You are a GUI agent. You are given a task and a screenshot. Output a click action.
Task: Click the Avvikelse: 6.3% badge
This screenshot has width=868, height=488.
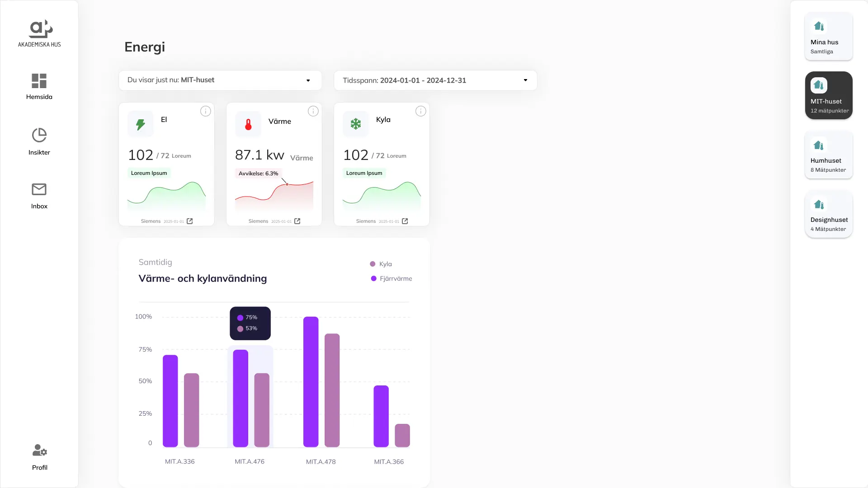259,174
